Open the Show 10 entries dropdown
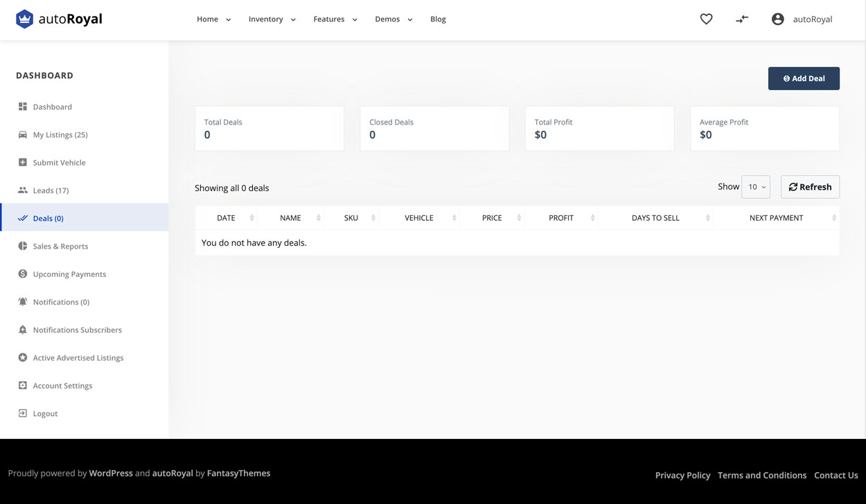 [x=756, y=187]
